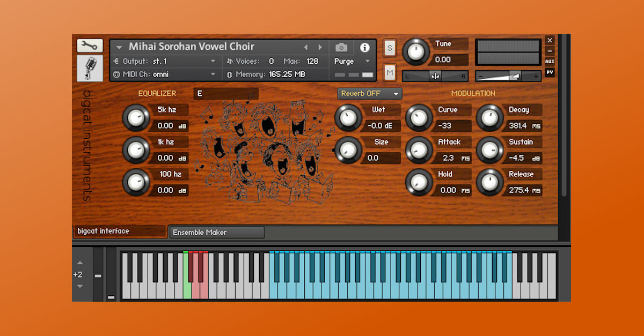This screenshot has height=336, width=644.
Task: Click the Decay modulation knob
Action: [489, 118]
